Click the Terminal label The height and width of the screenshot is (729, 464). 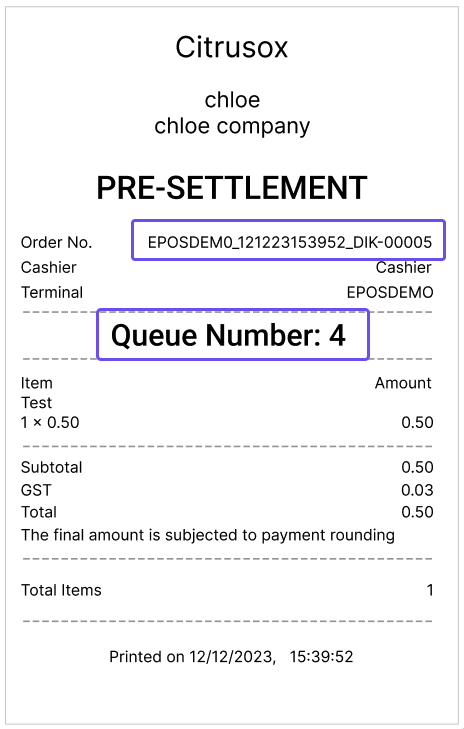(x=52, y=292)
